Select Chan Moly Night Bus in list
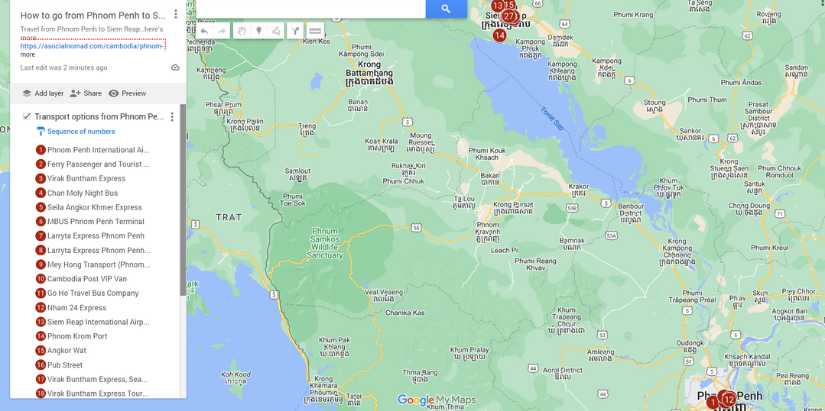 pyautogui.click(x=82, y=193)
